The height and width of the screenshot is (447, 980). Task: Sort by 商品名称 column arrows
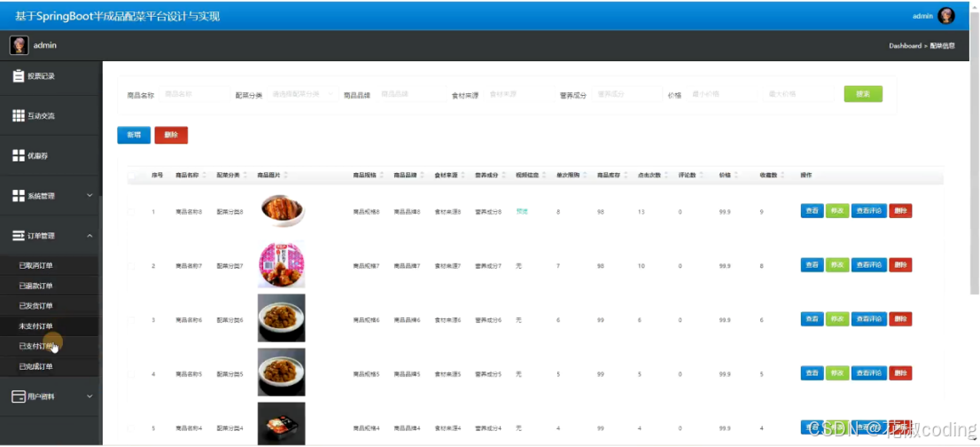click(x=204, y=176)
